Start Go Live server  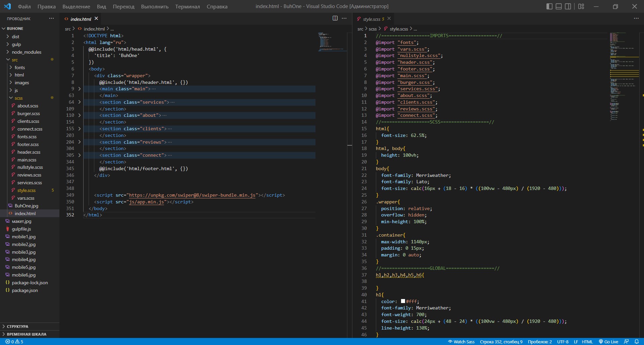(x=608, y=342)
